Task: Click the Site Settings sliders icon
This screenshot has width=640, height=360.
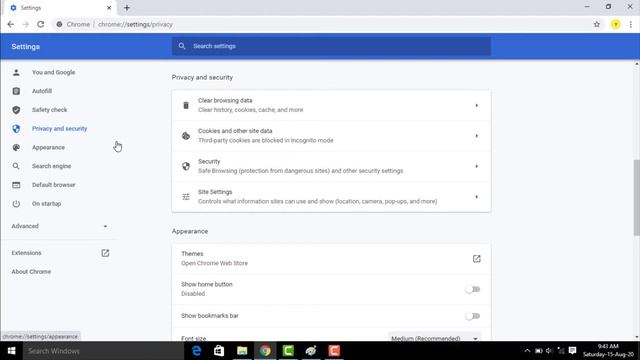Action: point(186,197)
